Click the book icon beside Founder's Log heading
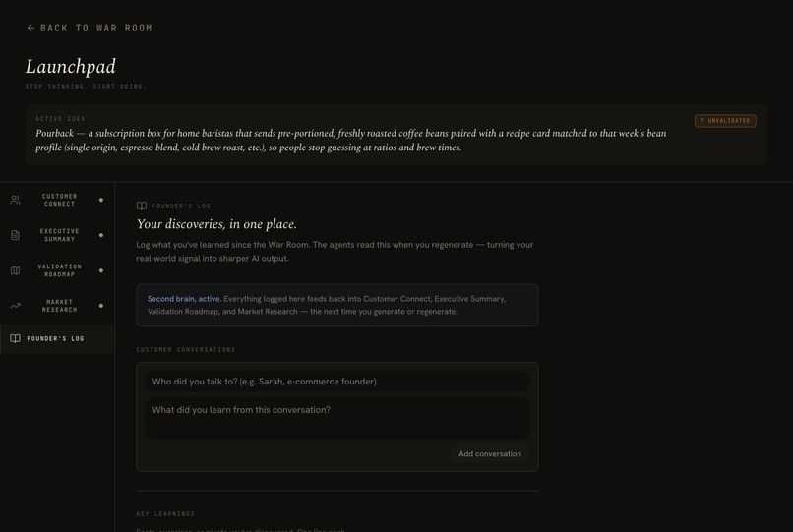This screenshot has height=532, width=793. tap(142, 206)
